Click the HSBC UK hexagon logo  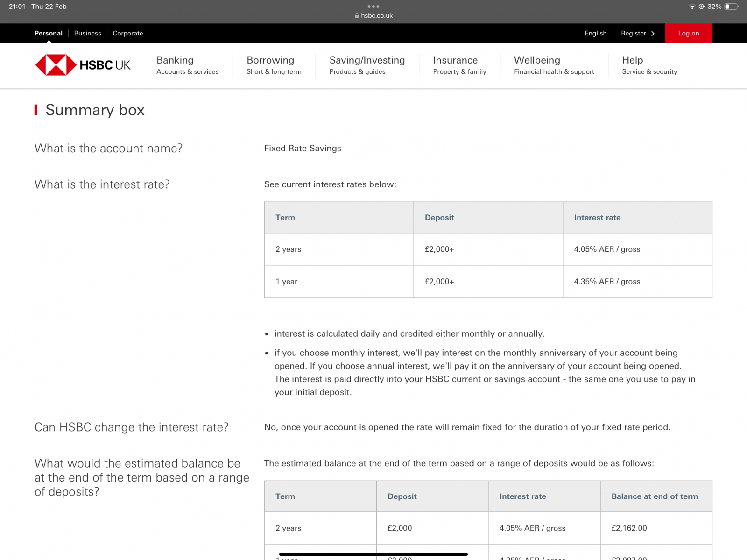pyautogui.click(x=56, y=65)
